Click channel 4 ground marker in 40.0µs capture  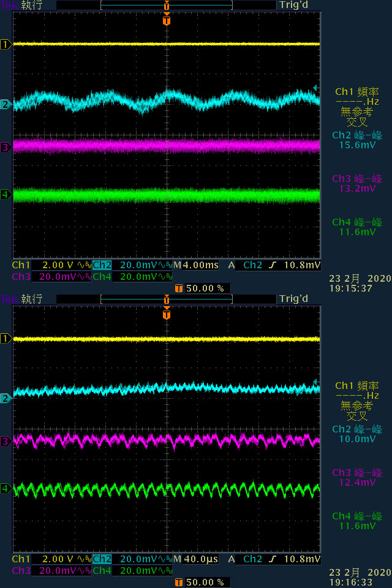[x=6, y=488]
